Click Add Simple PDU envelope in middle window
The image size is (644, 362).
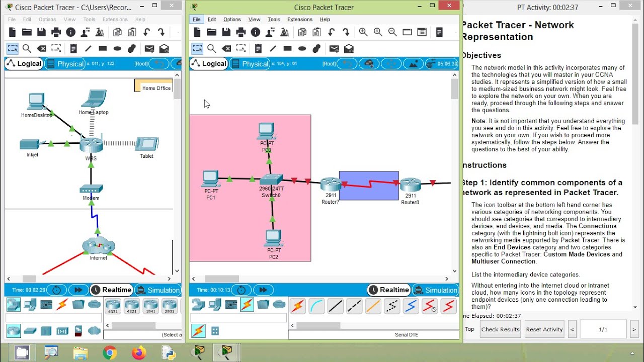point(334,49)
